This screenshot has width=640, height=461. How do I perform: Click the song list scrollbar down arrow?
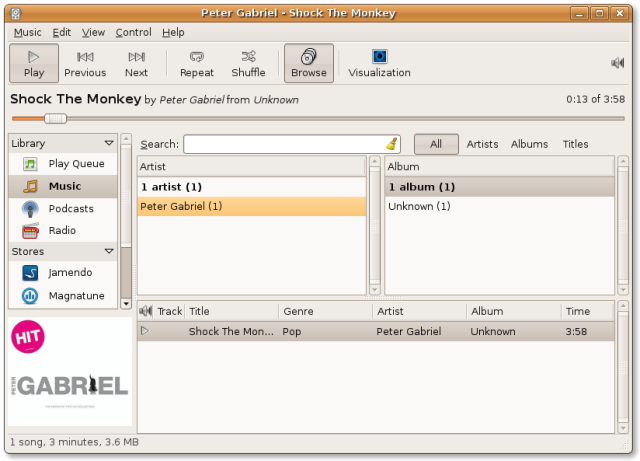623,428
